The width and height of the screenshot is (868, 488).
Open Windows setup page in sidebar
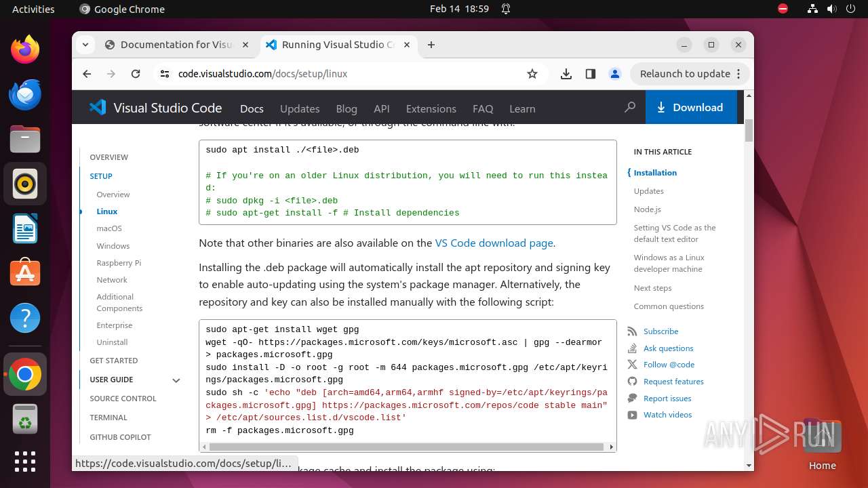(x=113, y=246)
